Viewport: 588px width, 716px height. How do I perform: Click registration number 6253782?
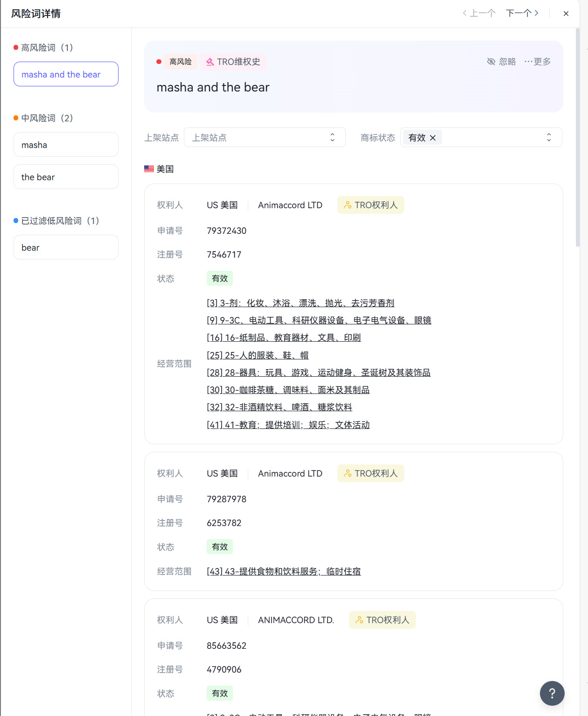click(224, 523)
